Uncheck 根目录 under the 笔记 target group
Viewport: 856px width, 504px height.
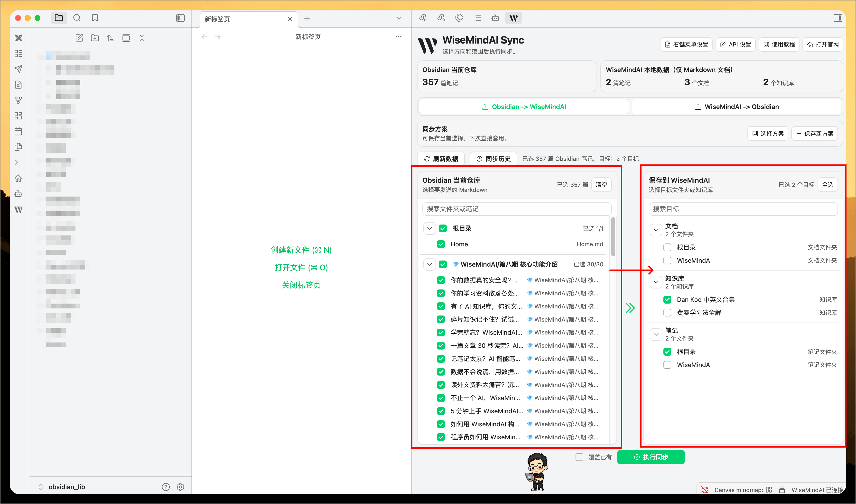(x=667, y=352)
